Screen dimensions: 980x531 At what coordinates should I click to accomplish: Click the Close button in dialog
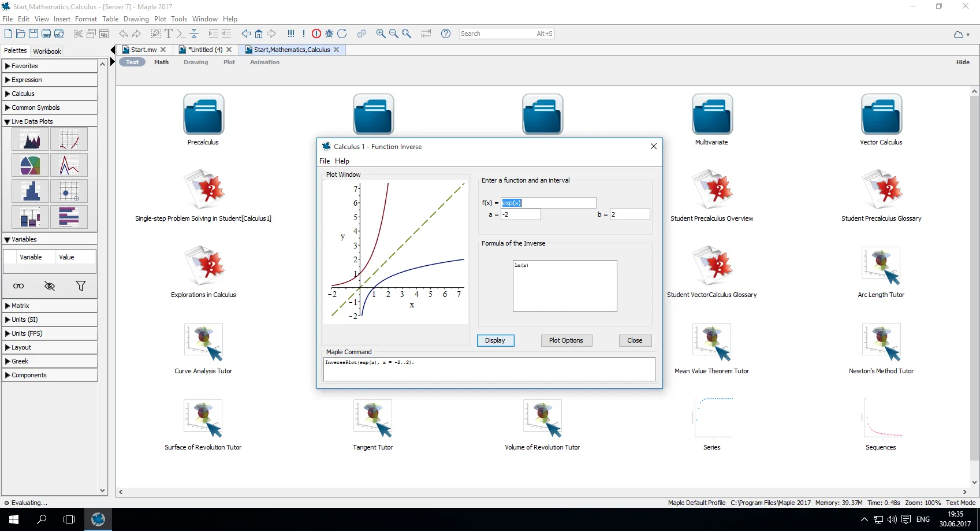click(635, 340)
